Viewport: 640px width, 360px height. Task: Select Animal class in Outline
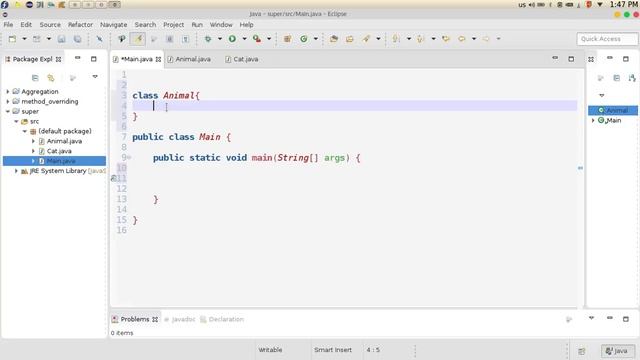(x=613, y=110)
